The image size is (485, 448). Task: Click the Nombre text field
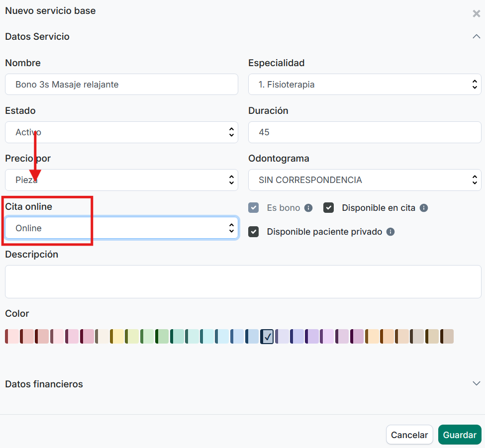(121, 85)
